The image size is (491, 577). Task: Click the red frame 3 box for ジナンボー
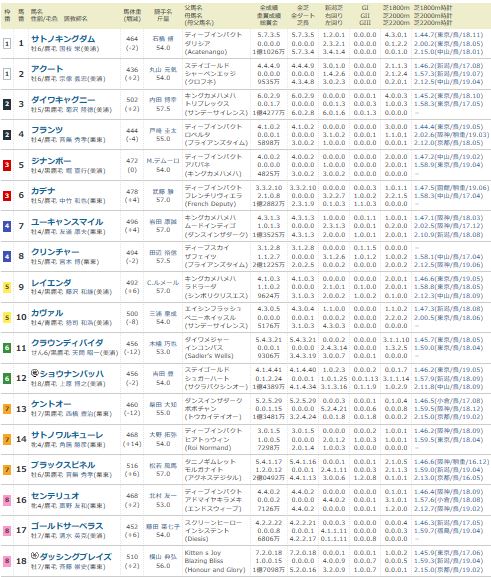point(7,165)
